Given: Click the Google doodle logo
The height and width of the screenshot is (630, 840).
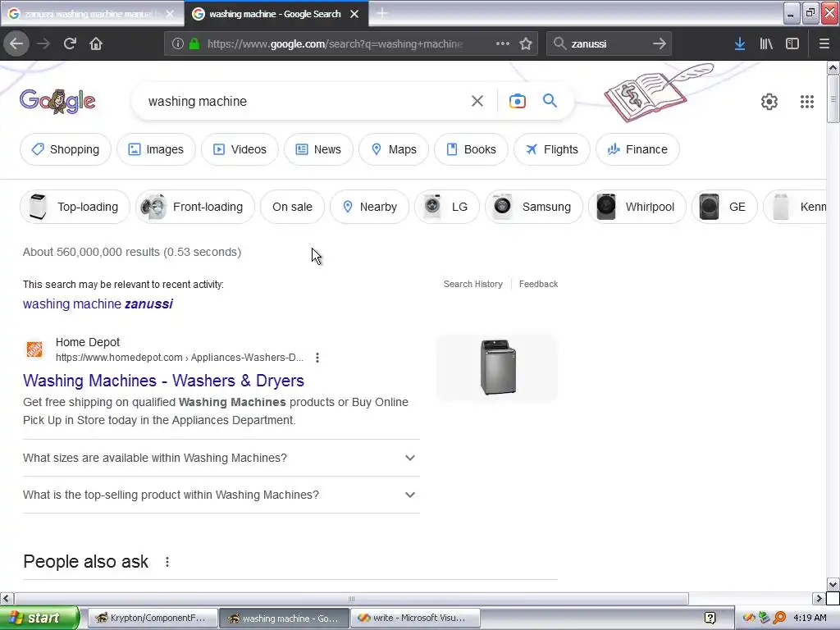Looking at the screenshot, I should click(x=57, y=101).
